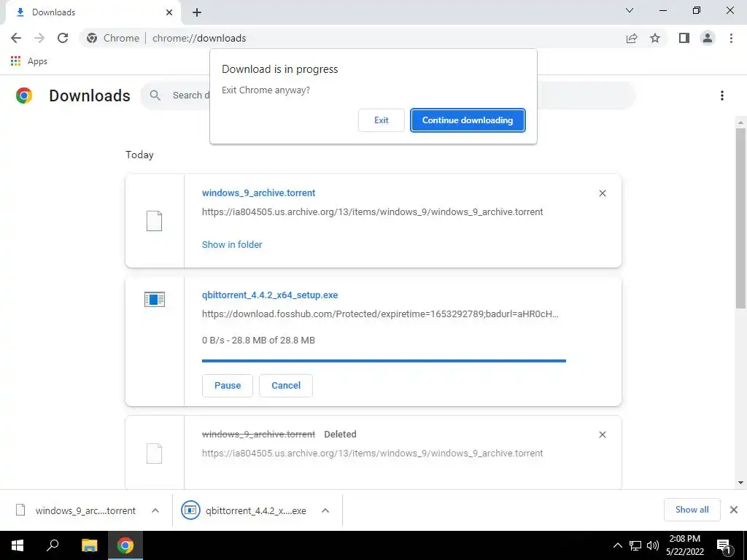
Task: Click Continue downloading button
Action: click(468, 120)
